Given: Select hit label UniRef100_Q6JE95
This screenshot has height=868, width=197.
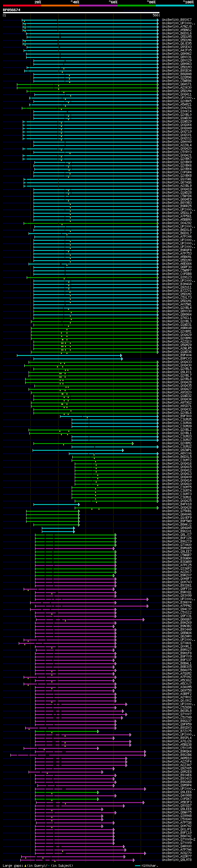Looking at the screenshot, I should pyautogui.click(x=177, y=43).
